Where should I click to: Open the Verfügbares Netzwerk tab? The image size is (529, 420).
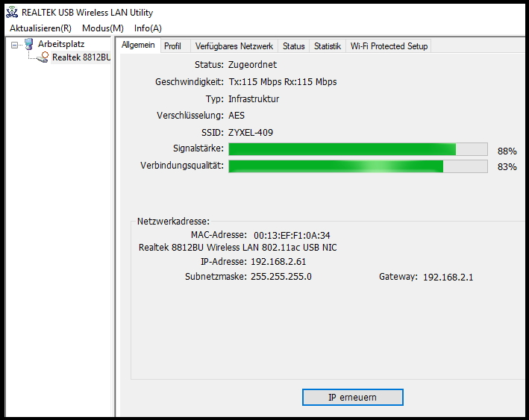(234, 46)
